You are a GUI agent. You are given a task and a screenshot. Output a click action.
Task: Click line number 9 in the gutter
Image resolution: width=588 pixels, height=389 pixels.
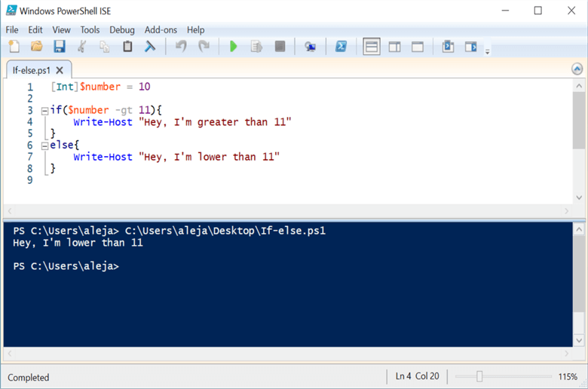pyautogui.click(x=30, y=180)
